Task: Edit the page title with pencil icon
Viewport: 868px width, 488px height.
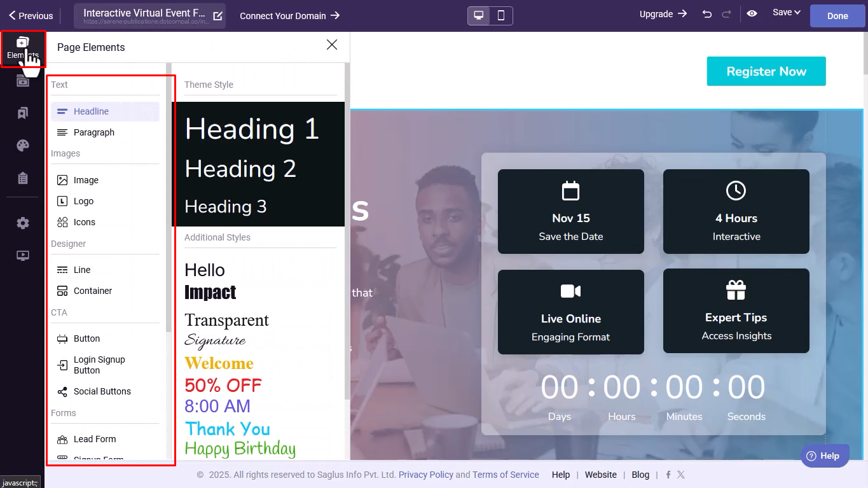Action: point(217,16)
